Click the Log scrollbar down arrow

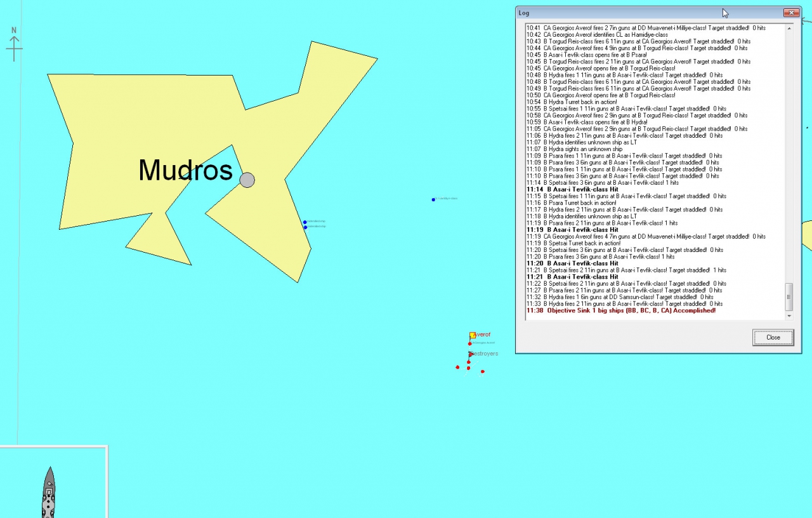click(789, 315)
